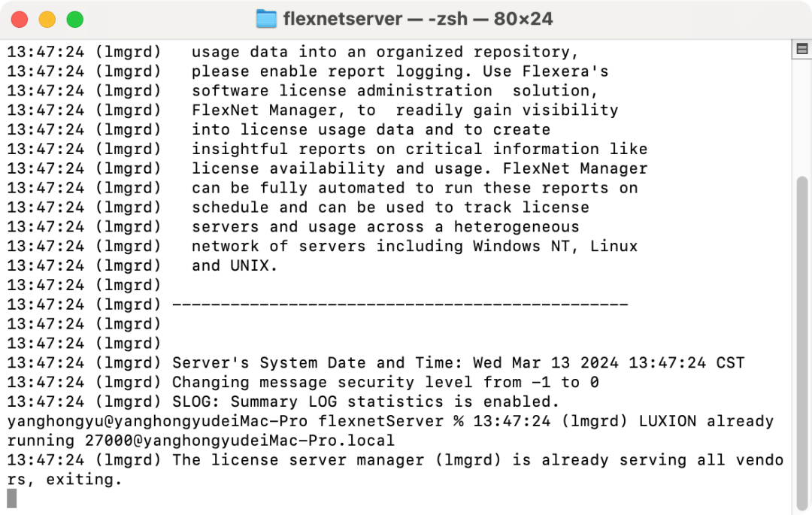Click the 'FlexNet Manager, to readily' line
The width and height of the screenshot is (812, 515).
pyautogui.click(x=312, y=111)
